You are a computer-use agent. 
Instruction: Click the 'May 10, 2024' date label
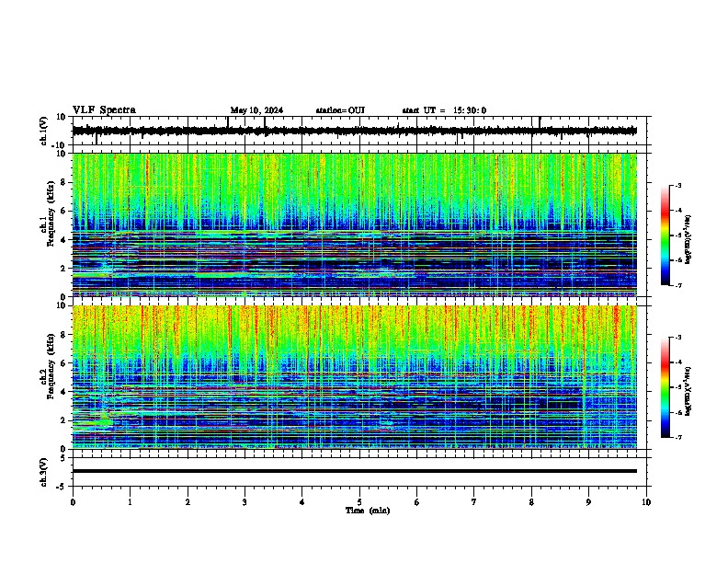256,110
